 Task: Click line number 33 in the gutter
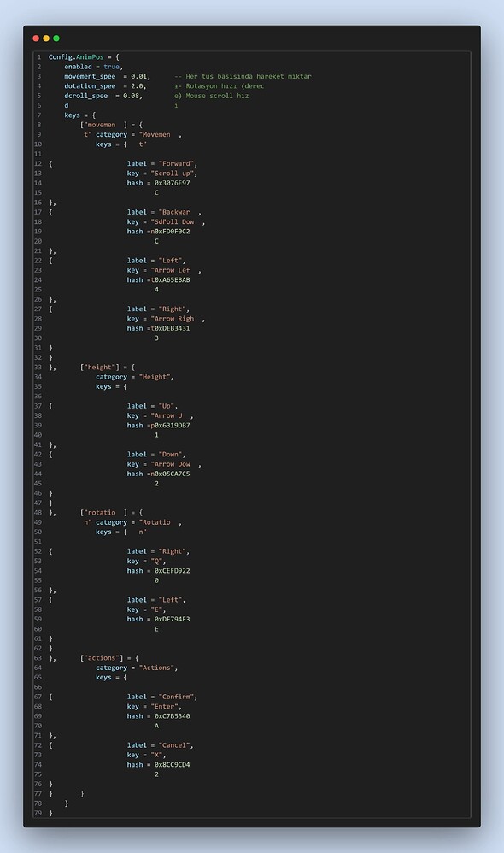click(38, 368)
